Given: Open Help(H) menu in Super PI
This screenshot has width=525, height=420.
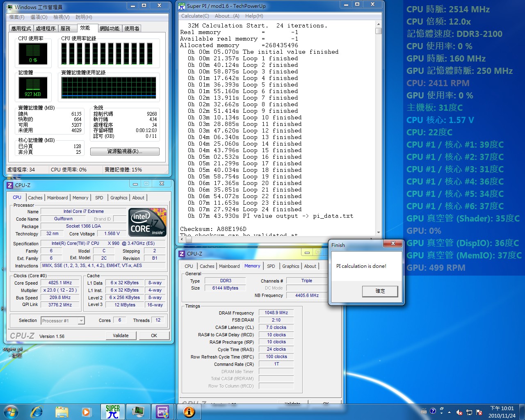Looking at the screenshot, I should [x=254, y=16].
